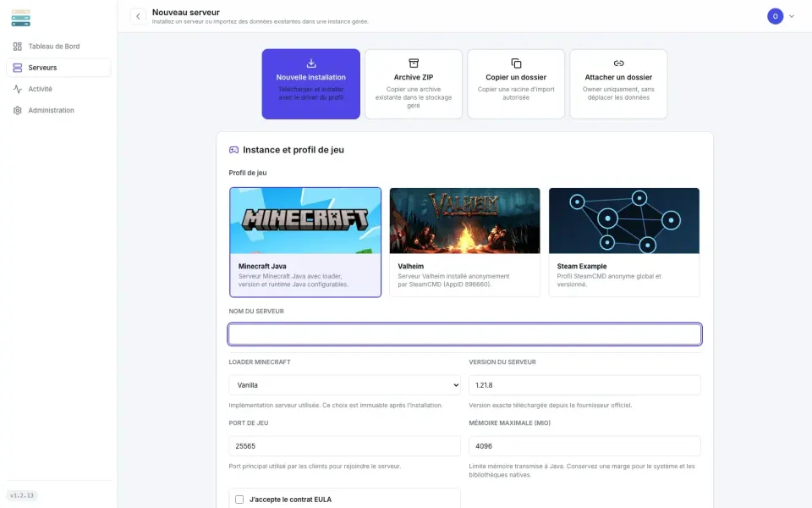Choose the Minecraft Java profile image

point(305,221)
